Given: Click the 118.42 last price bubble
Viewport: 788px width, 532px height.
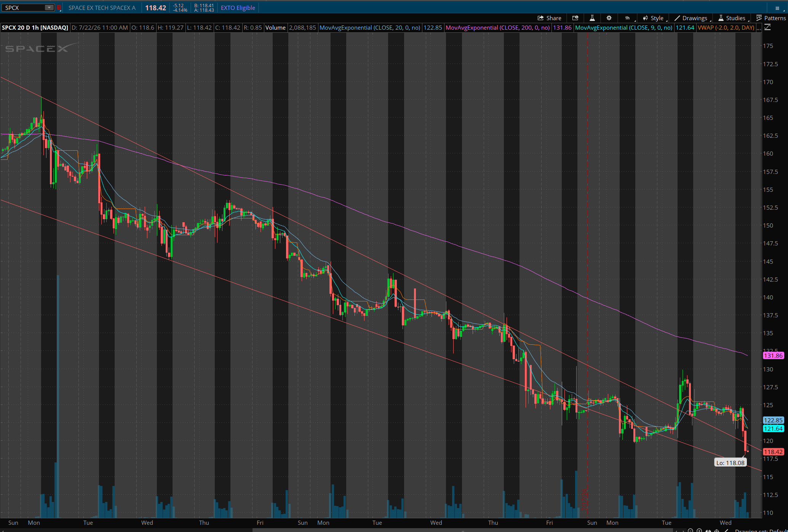Looking at the screenshot, I should [774, 452].
